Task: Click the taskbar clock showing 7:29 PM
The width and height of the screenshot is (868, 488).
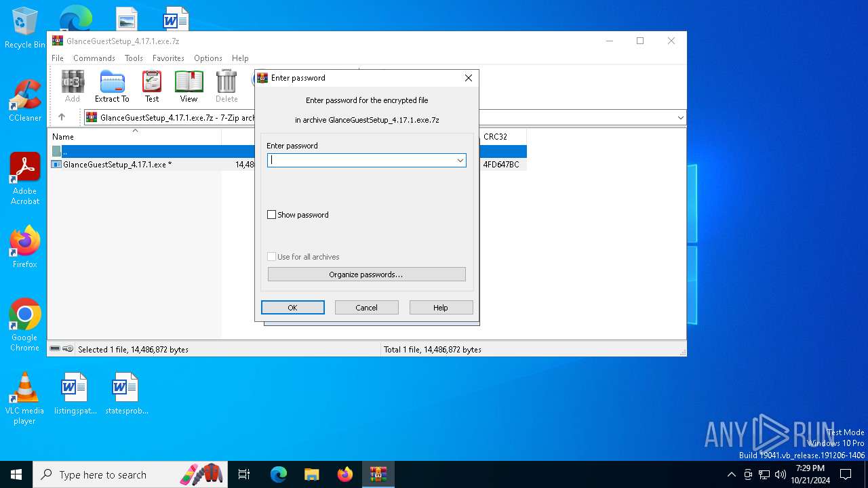Action: point(810,474)
